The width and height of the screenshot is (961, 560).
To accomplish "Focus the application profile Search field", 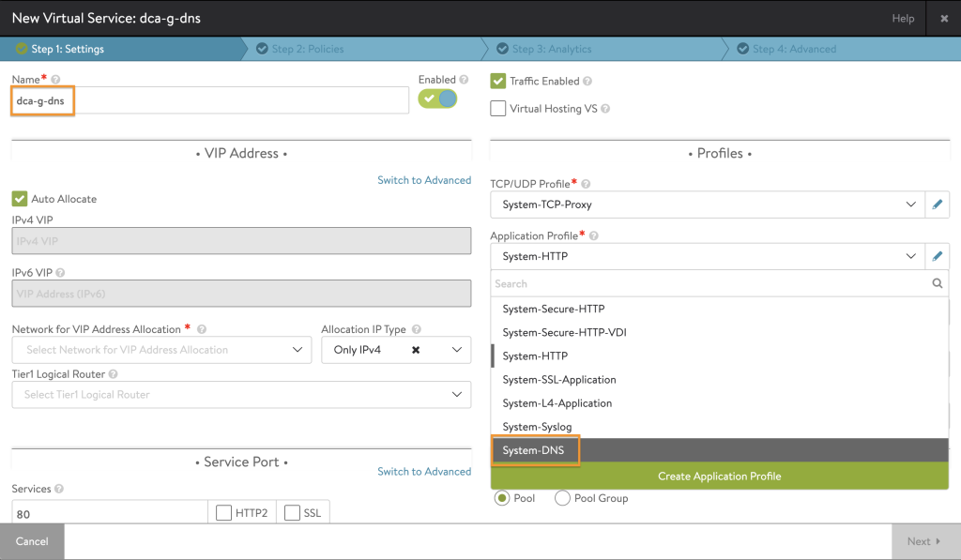I will pos(711,283).
